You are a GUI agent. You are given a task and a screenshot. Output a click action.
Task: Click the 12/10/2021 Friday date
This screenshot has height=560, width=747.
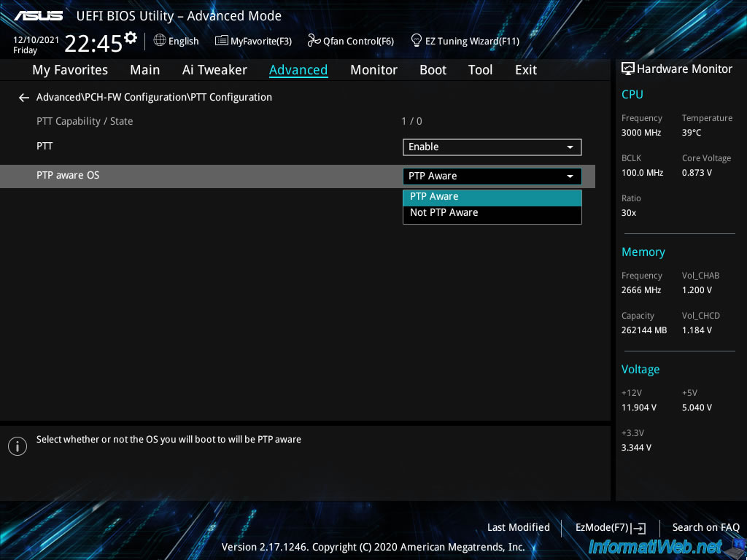tap(36, 45)
